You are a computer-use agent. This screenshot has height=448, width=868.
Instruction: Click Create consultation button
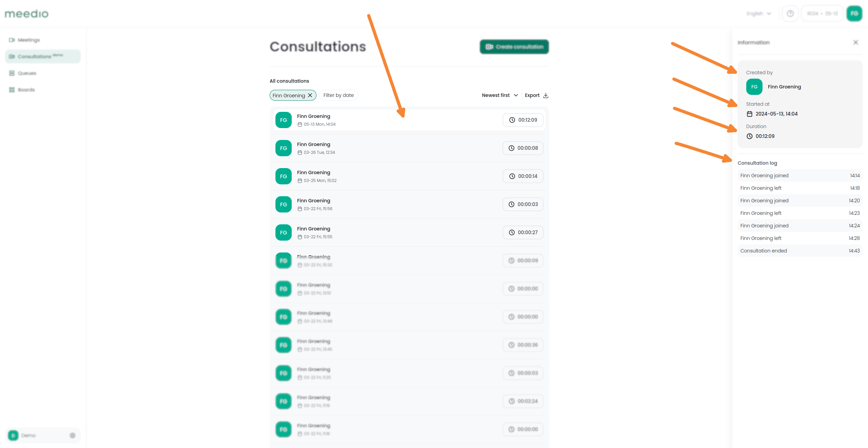[514, 47]
